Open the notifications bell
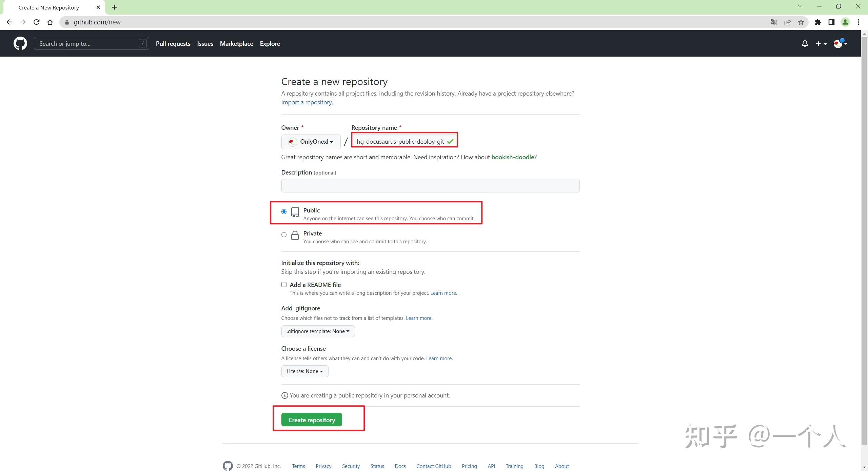868x471 pixels. point(805,44)
